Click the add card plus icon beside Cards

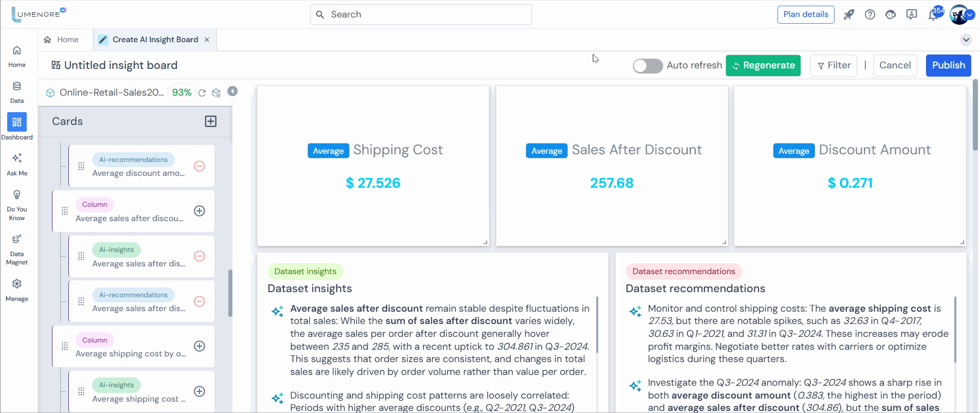(x=210, y=121)
